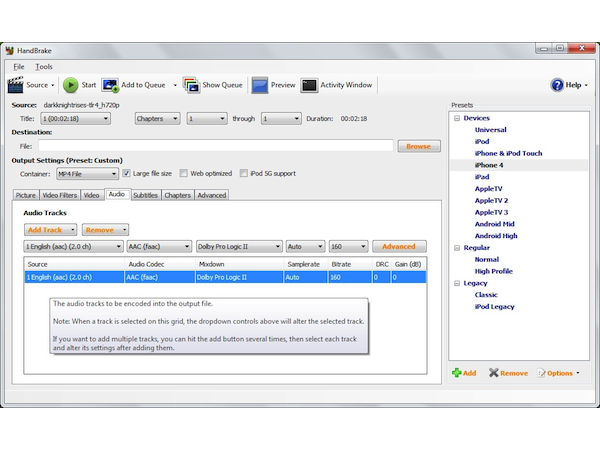Click the Remove track button

pyautogui.click(x=105, y=230)
